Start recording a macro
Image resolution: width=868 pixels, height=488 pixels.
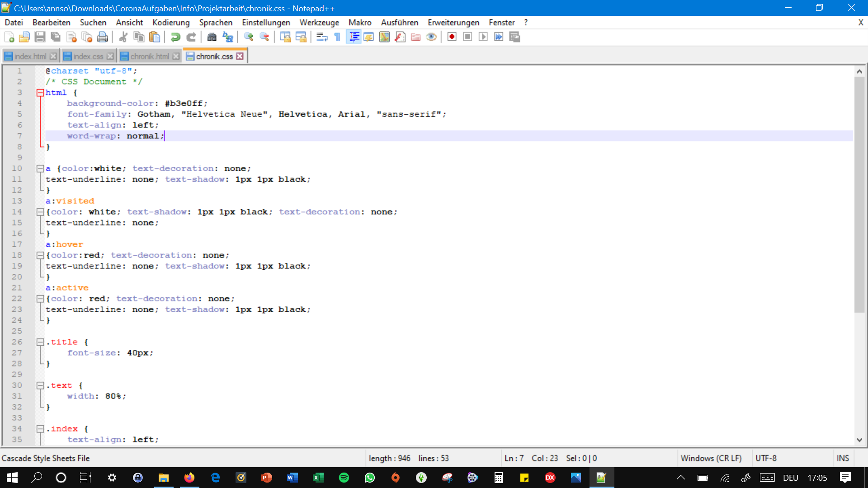pos(451,37)
